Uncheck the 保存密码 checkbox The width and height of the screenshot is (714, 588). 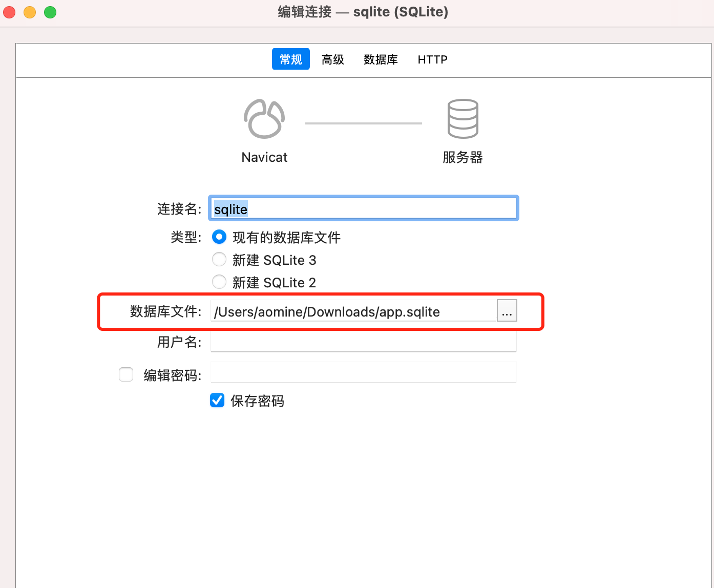pyautogui.click(x=217, y=400)
